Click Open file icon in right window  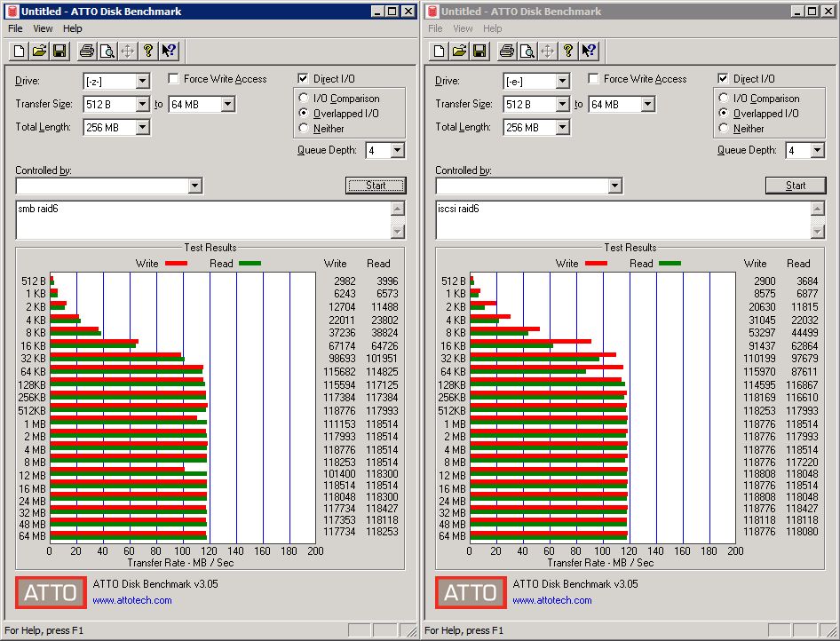tap(460, 51)
